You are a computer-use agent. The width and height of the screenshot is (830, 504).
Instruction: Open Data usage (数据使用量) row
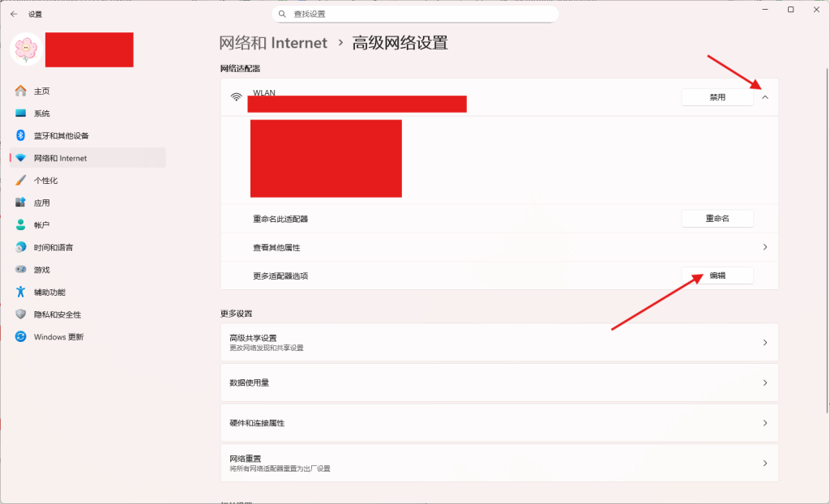498,382
